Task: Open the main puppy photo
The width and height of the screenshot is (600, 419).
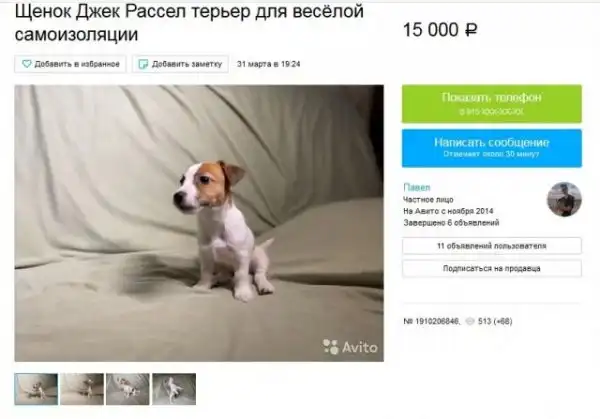Action: [x=199, y=223]
